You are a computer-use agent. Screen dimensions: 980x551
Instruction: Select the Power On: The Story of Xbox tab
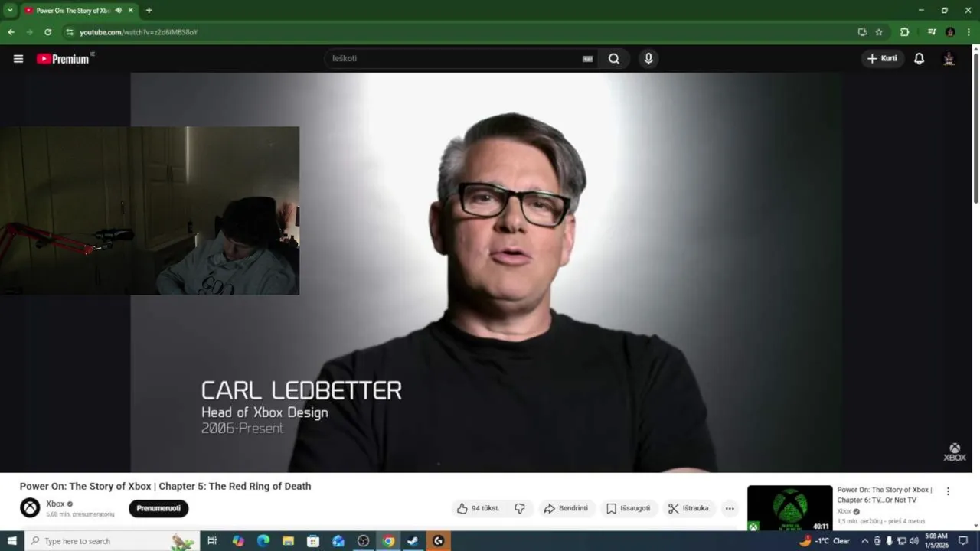[x=73, y=11]
